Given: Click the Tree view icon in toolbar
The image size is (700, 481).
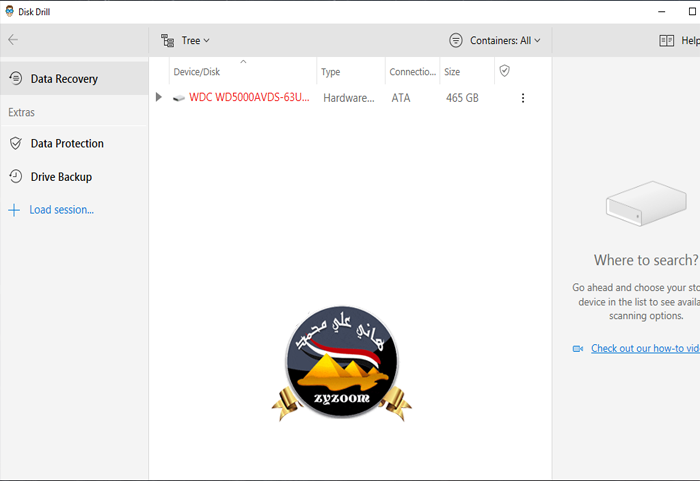Looking at the screenshot, I should point(167,41).
